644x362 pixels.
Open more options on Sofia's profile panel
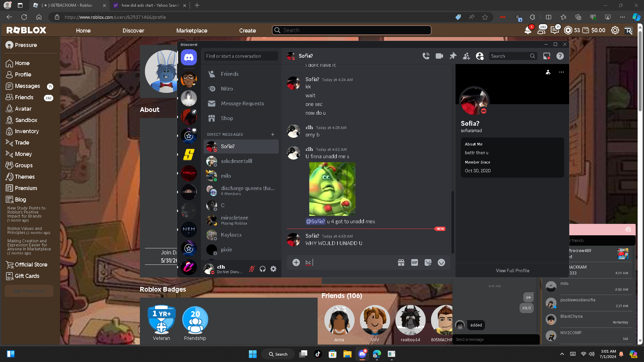click(561, 72)
